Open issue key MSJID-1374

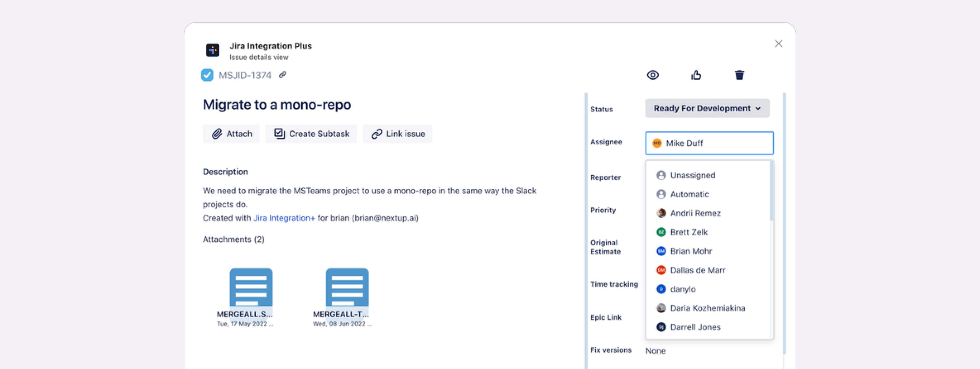click(245, 75)
